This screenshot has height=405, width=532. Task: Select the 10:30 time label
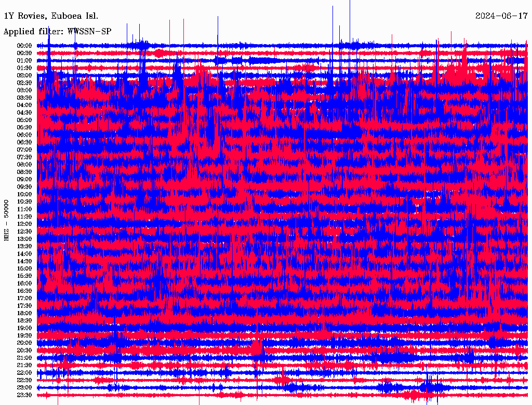(x=24, y=202)
